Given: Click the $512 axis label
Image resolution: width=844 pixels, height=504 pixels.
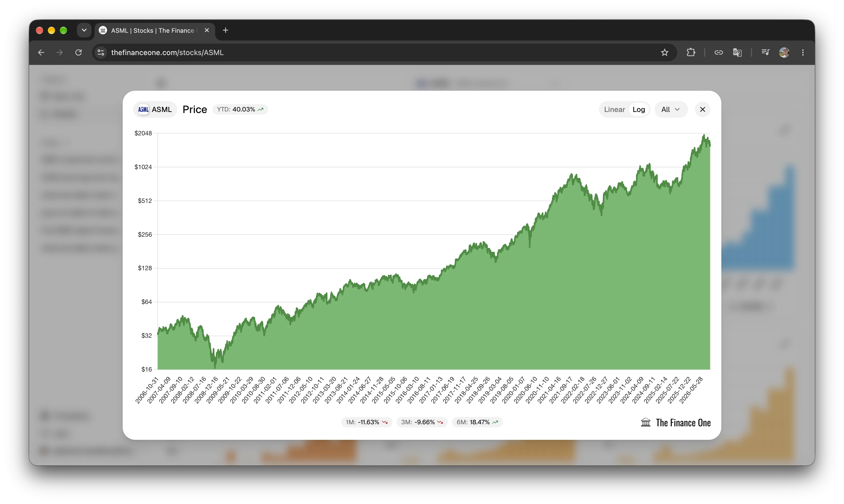Looking at the screenshot, I should click(x=145, y=201).
